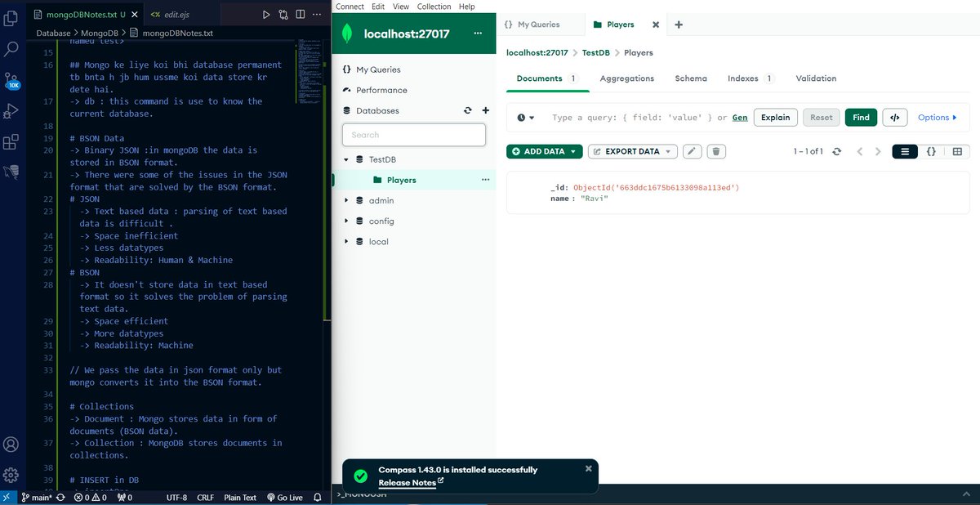The width and height of the screenshot is (980, 505).
Task: Close the Players tab
Action: coord(655,25)
